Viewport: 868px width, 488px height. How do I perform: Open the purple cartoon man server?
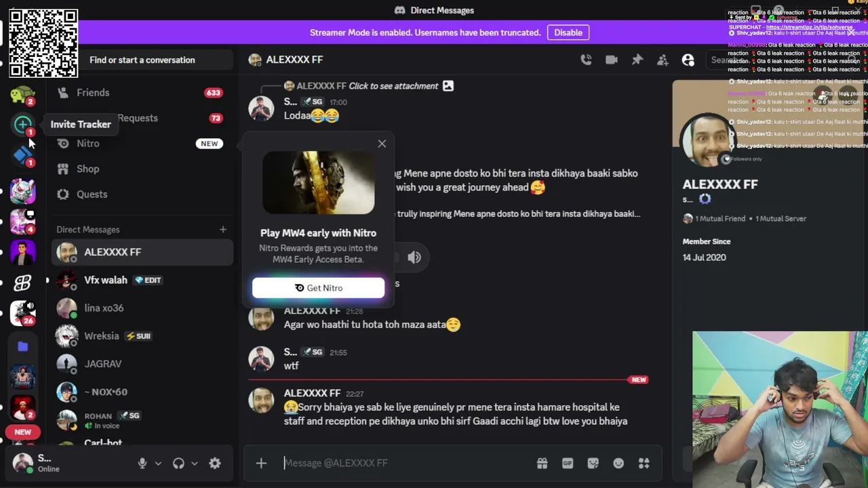(x=22, y=253)
